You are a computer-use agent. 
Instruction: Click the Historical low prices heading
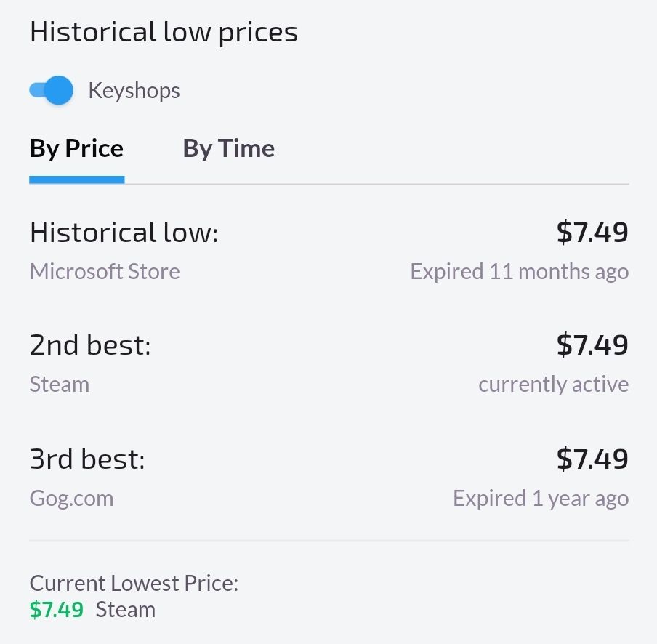point(164,33)
